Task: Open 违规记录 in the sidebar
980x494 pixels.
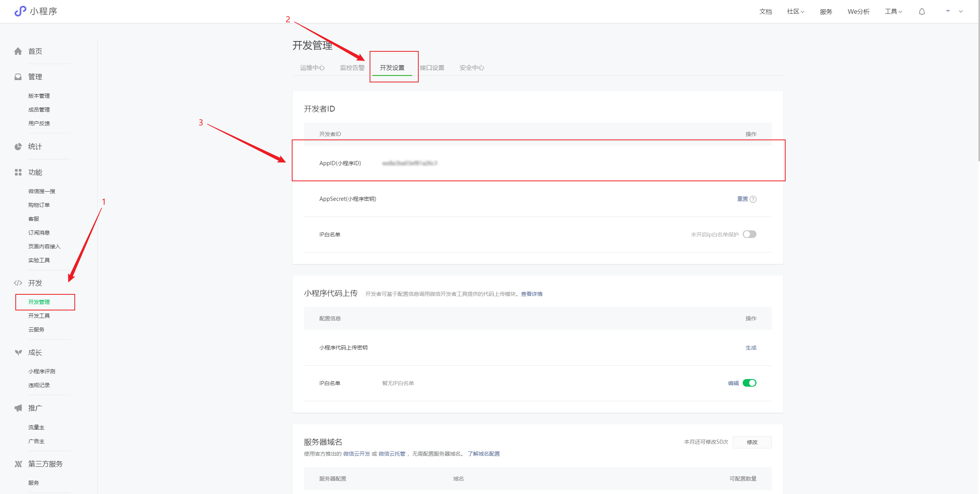Action: tap(39, 386)
